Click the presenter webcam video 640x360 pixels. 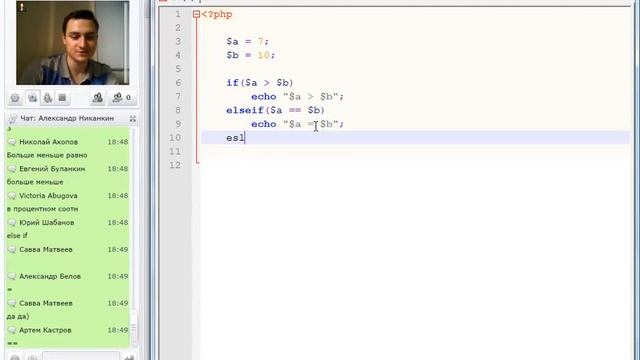[73, 43]
